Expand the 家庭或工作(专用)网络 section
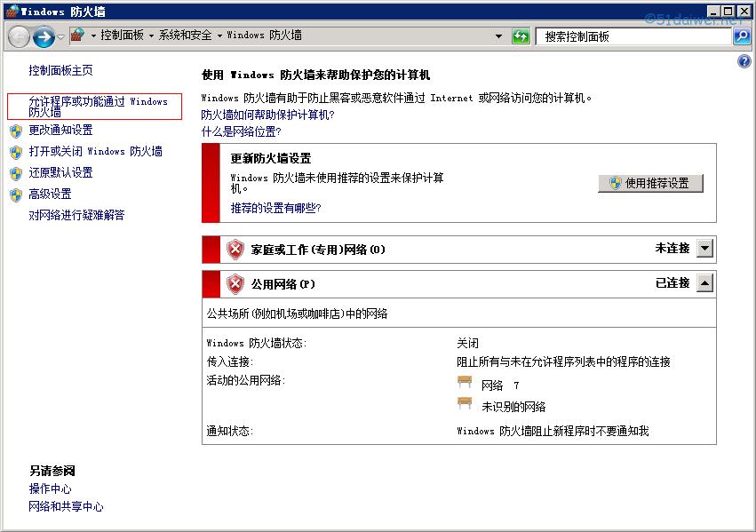Image resolution: width=756 pixels, height=532 pixels. pyautogui.click(x=704, y=249)
